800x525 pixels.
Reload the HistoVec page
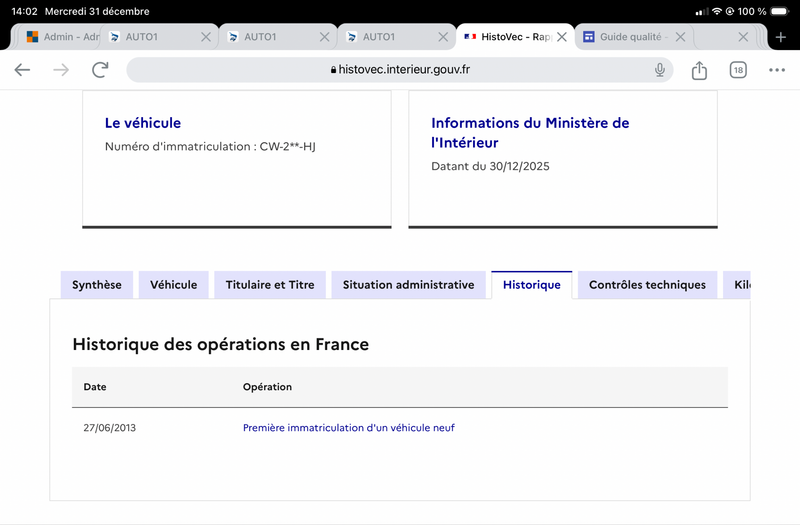click(100, 70)
